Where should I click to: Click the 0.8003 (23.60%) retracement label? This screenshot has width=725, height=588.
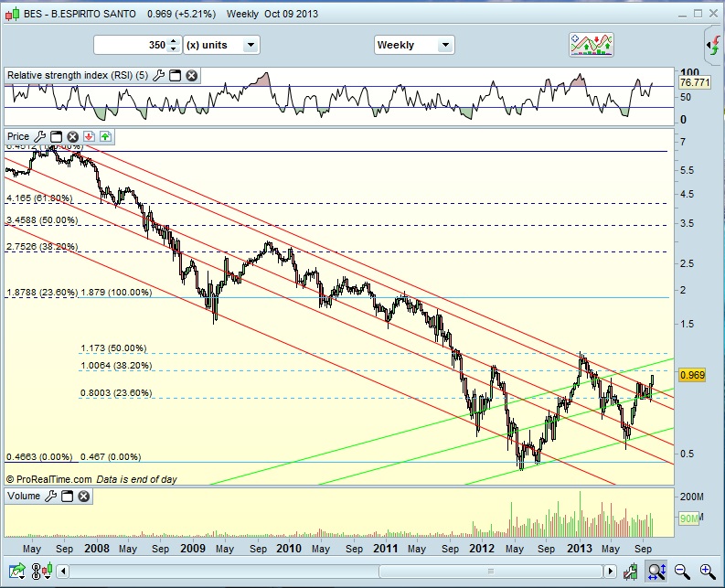click(x=116, y=393)
